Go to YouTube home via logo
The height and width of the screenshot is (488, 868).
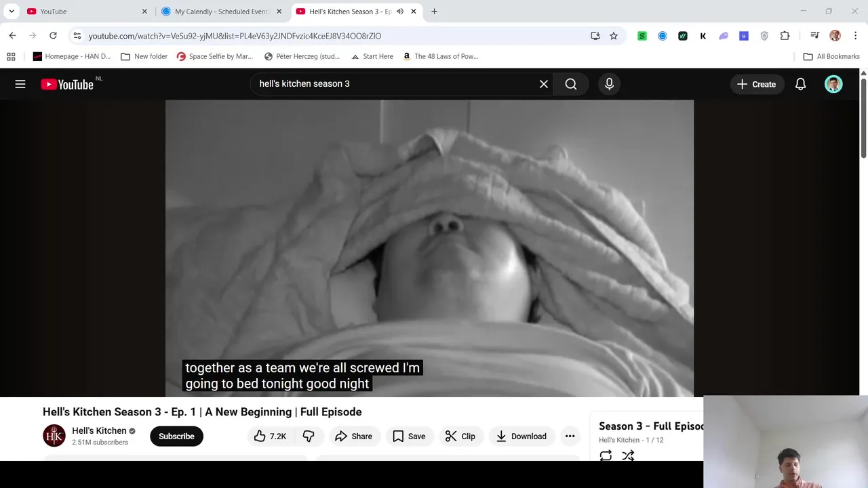tap(67, 84)
